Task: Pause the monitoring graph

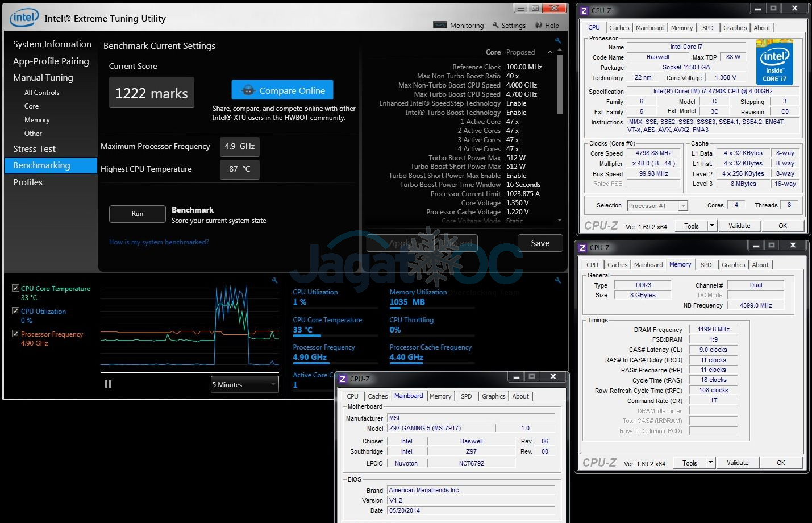Action: click(108, 384)
